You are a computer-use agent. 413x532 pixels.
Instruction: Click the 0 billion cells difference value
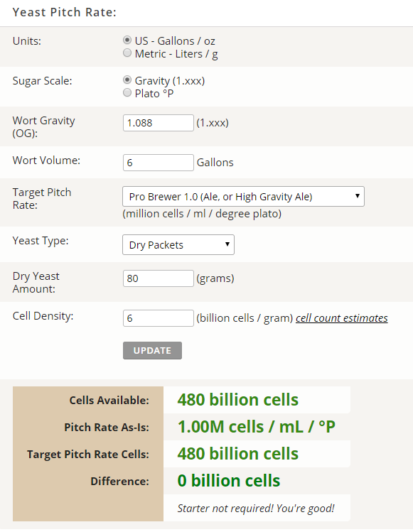[229, 481]
